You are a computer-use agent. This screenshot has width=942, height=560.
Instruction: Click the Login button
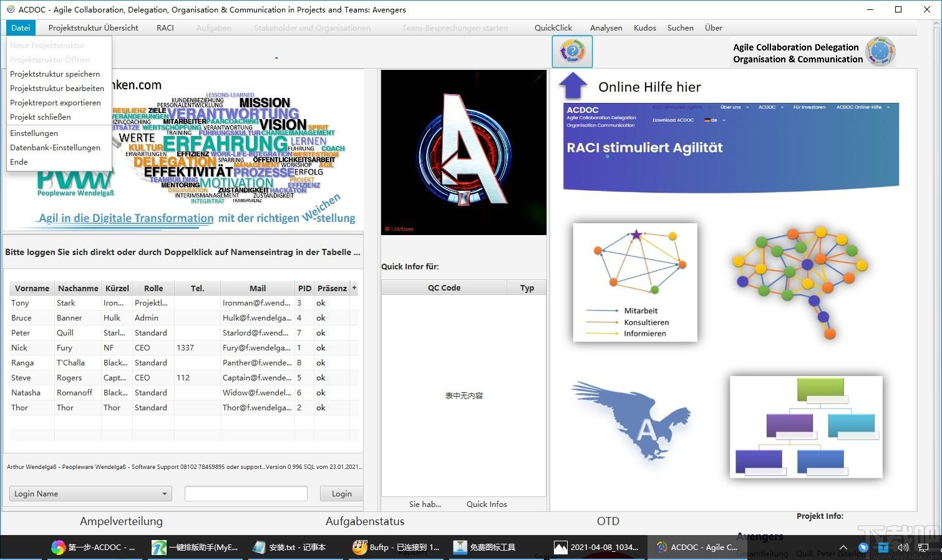pyautogui.click(x=341, y=494)
